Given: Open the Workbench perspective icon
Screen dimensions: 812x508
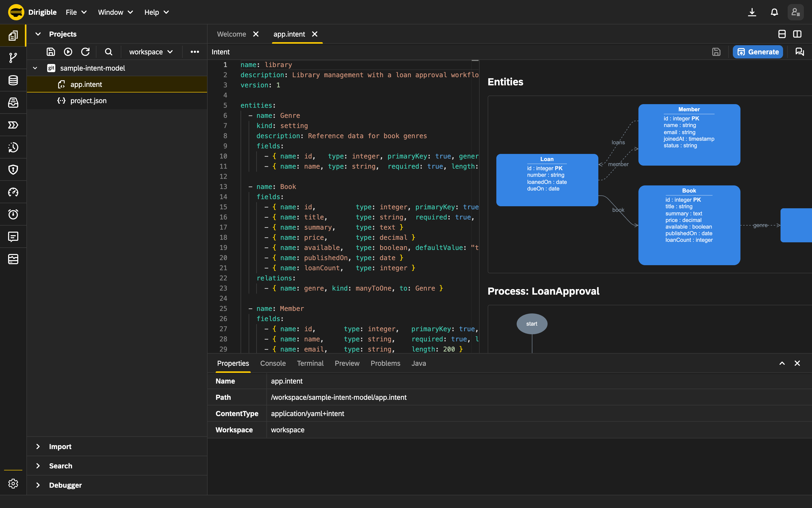Looking at the screenshot, I should tap(13, 36).
